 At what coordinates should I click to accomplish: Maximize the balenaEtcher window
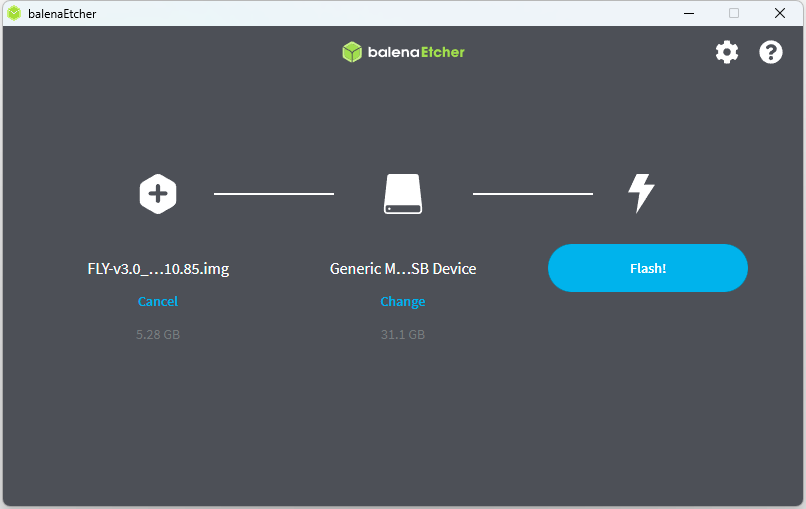point(734,13)
